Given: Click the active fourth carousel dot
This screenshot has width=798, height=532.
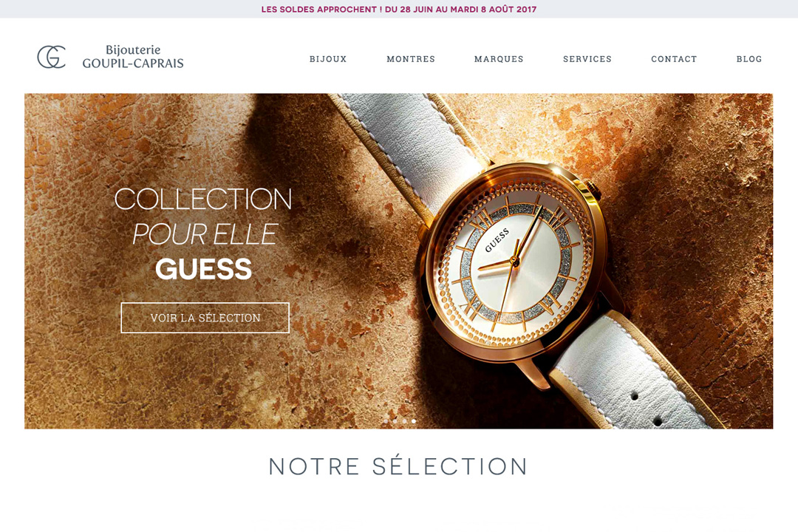Looking at the screenshot, I should 413,421.
